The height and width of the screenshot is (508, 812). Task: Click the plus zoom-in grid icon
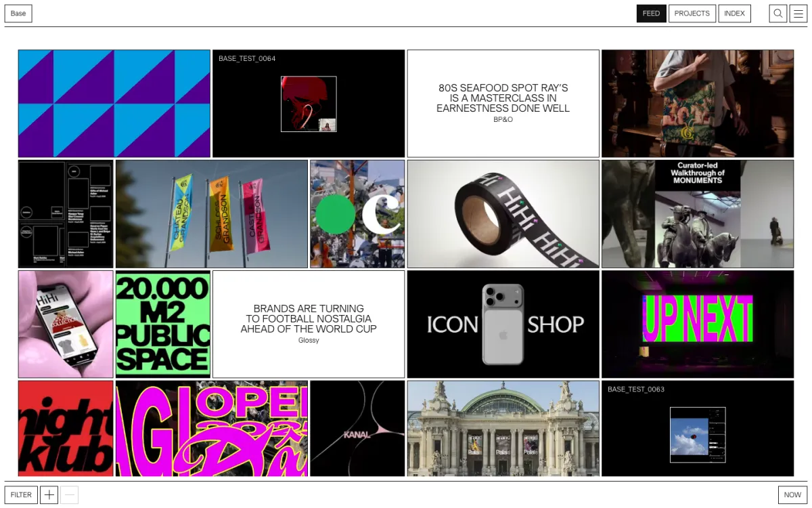(49, 495)
